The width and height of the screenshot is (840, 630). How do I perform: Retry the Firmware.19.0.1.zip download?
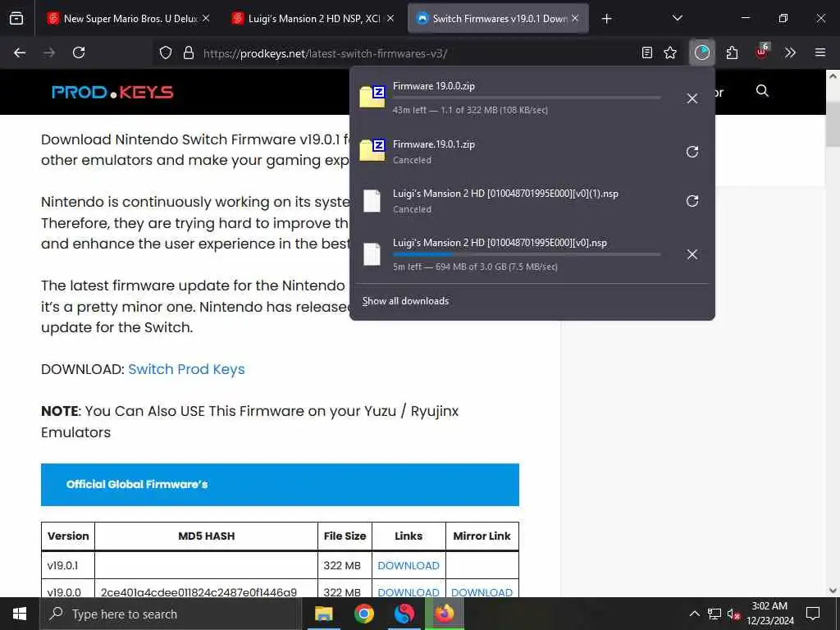(692, 152)
